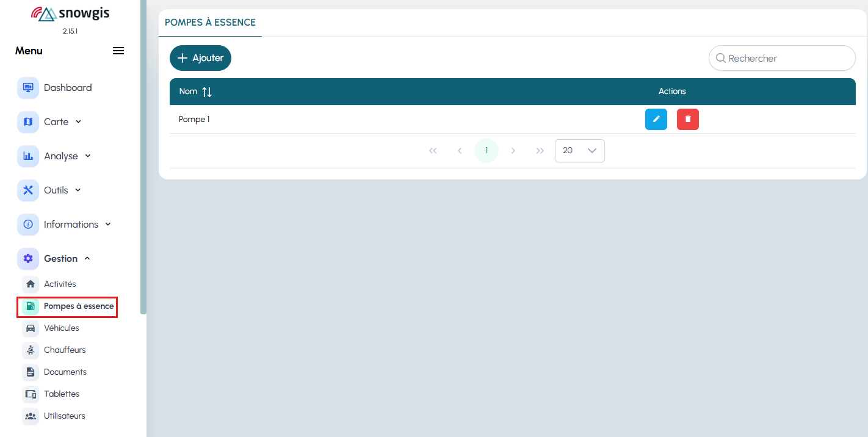This screenshot has height=437, width=868.
Task: Click the Véhicules car icon
Action: coord(30,328)
